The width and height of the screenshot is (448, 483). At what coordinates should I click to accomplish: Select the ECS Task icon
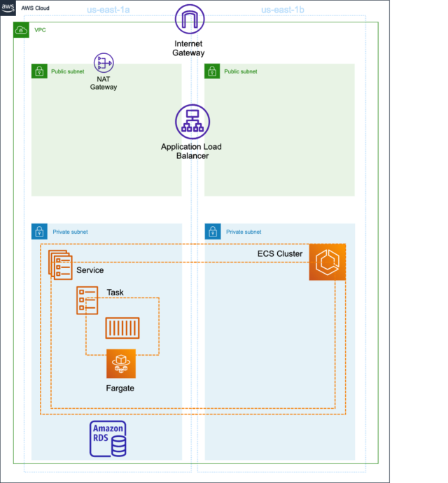coord(87,300)
